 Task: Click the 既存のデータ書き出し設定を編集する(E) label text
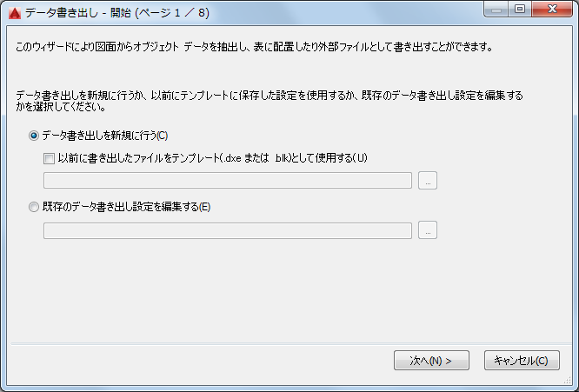click(x=127, y=207)
